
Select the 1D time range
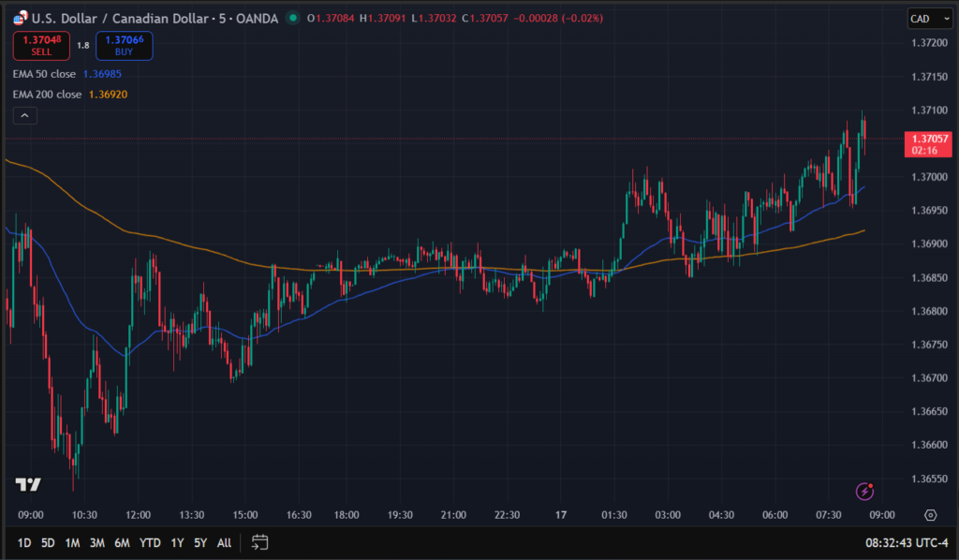(x=23, y=543)
